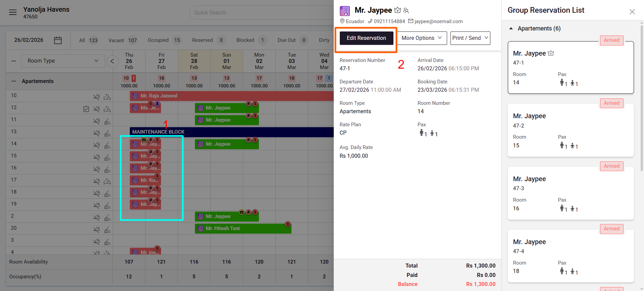The image size is (644, 291).
Task: Open the MAINTENANCE BLOCK bar in room 13
Action: pyautogui.click(x=231, y=132)
